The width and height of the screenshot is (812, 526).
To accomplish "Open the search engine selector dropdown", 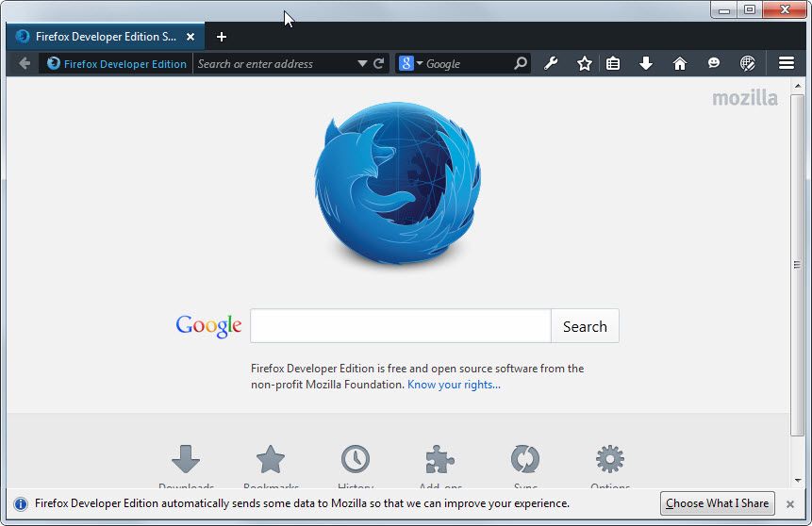I will (x=411, y=63).
